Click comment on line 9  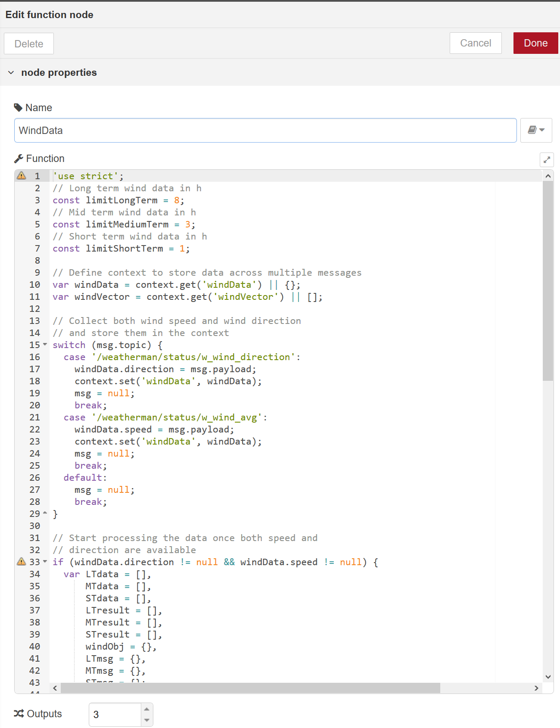tap(207, 273)
